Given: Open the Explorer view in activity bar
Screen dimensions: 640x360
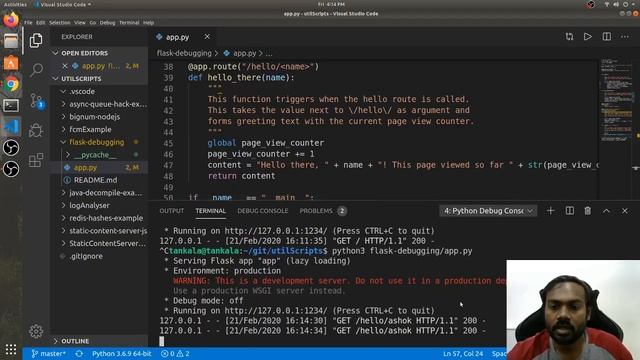Looking at the screenshot, I should coord(36,40).
